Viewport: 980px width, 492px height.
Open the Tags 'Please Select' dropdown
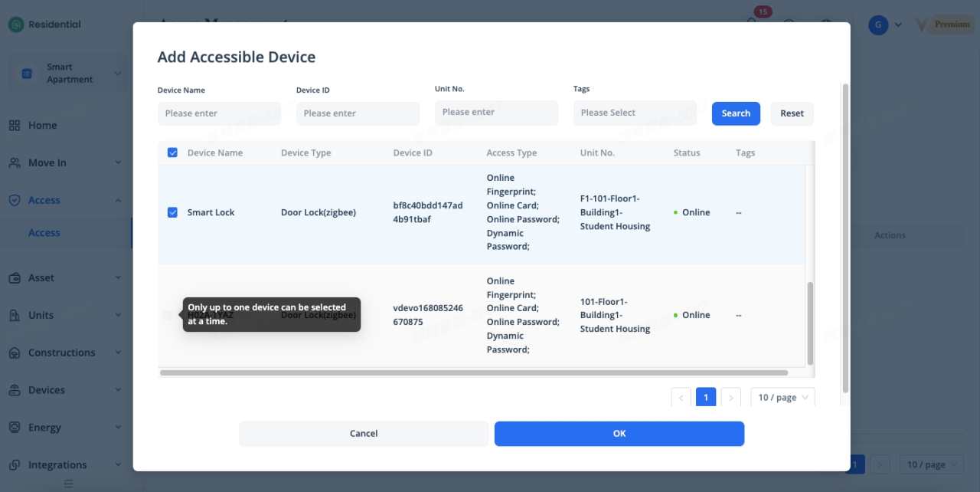635,113
